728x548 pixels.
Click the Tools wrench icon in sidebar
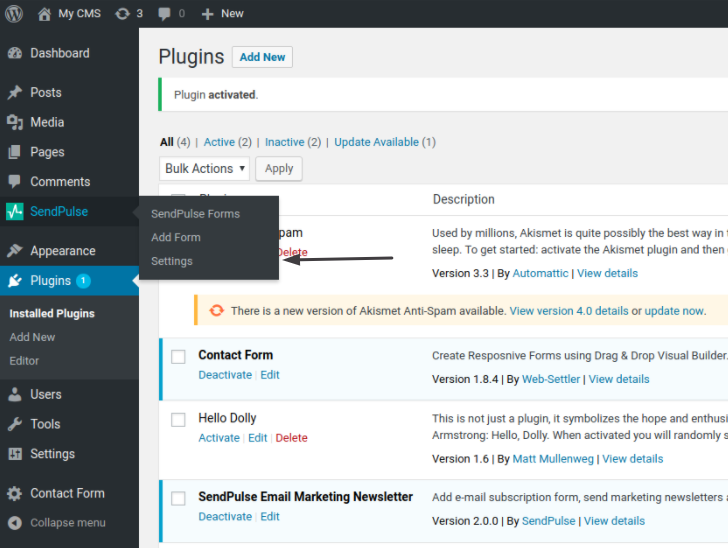(14, 424)
